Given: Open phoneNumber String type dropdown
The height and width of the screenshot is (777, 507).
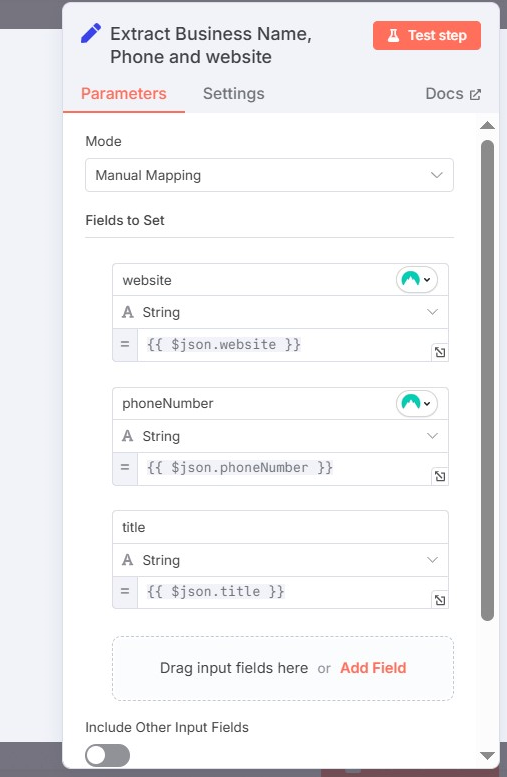Looking at the screenshot, I should point(281,436).
